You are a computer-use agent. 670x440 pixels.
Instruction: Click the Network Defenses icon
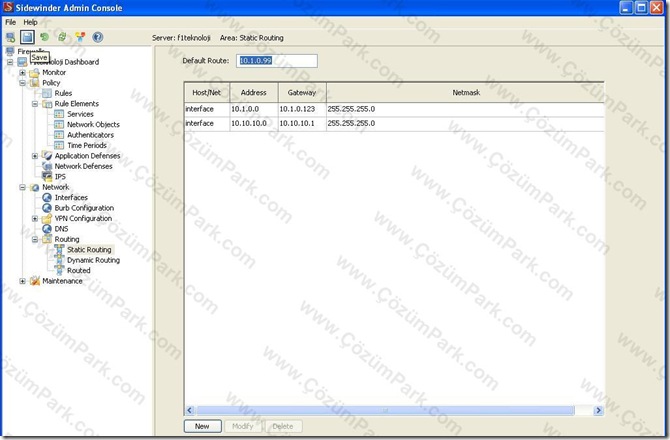click(47, 166)
